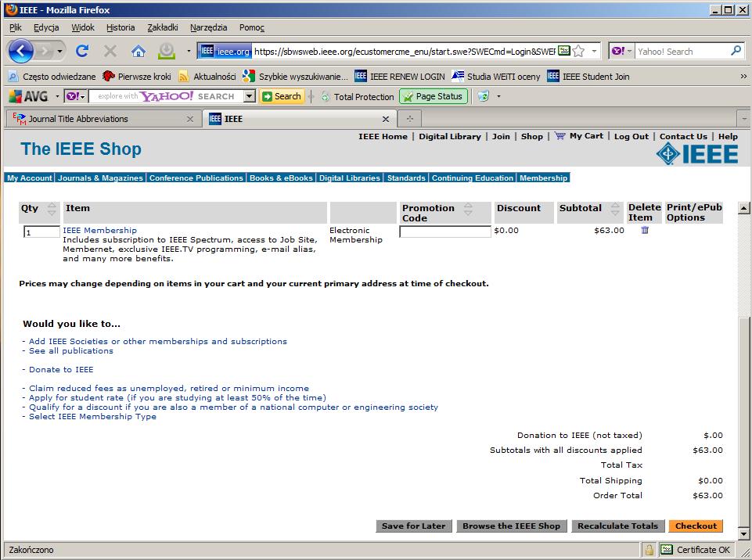752x560 pixels.
Task: Open the URL bar history dropdown
Action: click(594, 51)
